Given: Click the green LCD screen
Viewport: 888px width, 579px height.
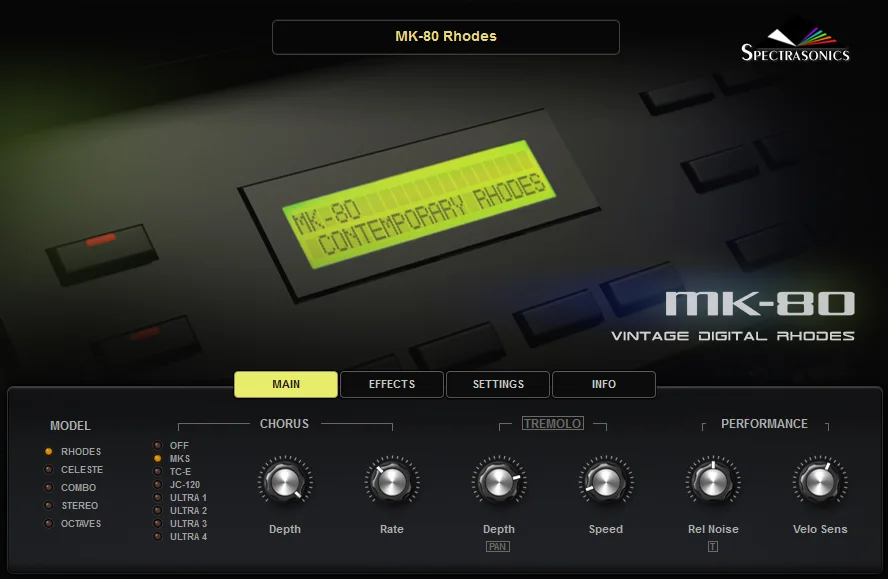Looking at the screenshot, I should pyautogui.click(x=419, y=204).
